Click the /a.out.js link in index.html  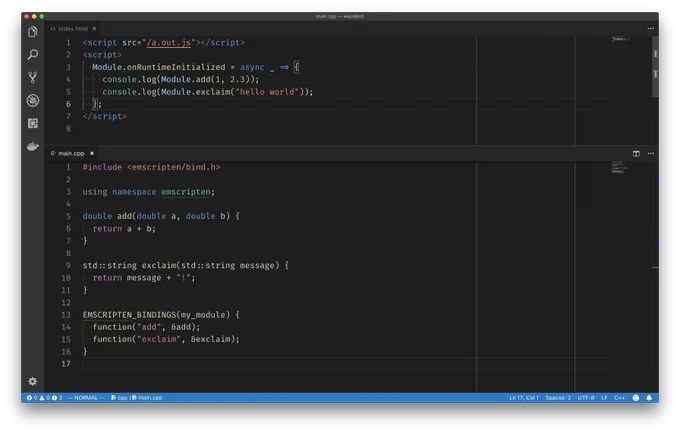point(169,43)
